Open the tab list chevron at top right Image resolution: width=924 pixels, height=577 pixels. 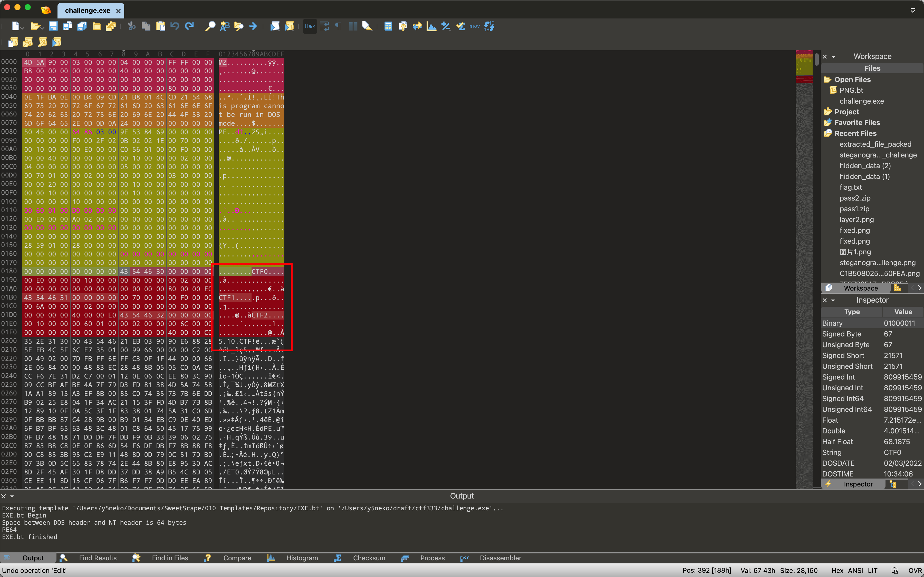click(913, 10)
